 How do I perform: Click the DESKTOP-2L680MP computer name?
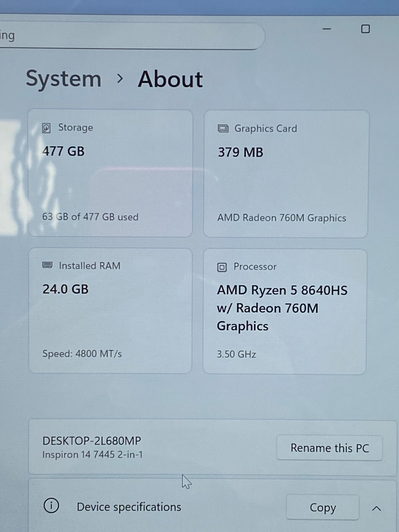tap(92, 441)
